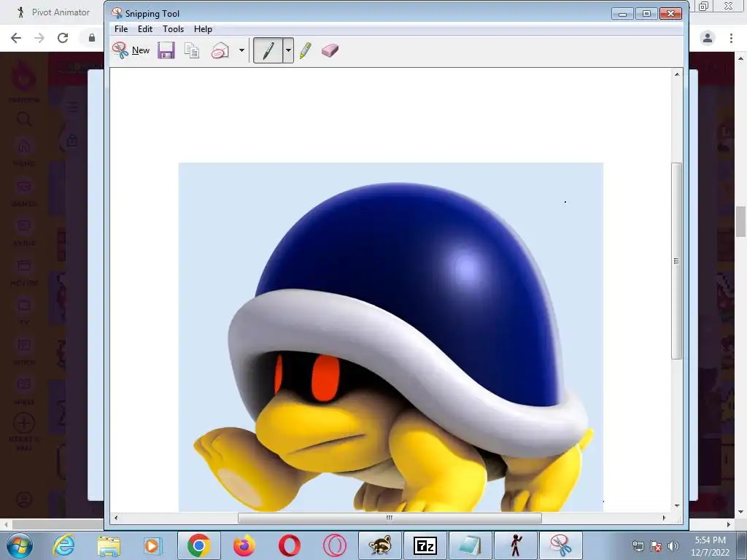Open the Windows Start menu
This screenshot has width=747, height=560.
(x=20, y=545)
